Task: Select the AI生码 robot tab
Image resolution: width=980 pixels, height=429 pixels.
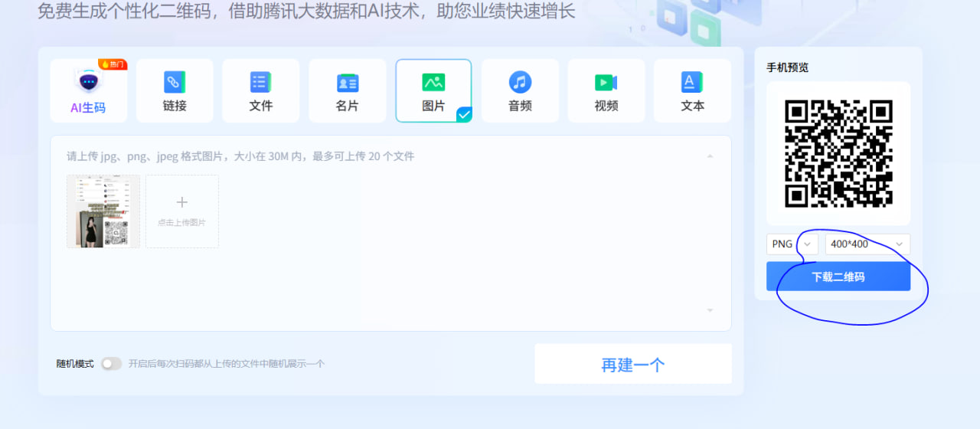Action: pos(88,90)
